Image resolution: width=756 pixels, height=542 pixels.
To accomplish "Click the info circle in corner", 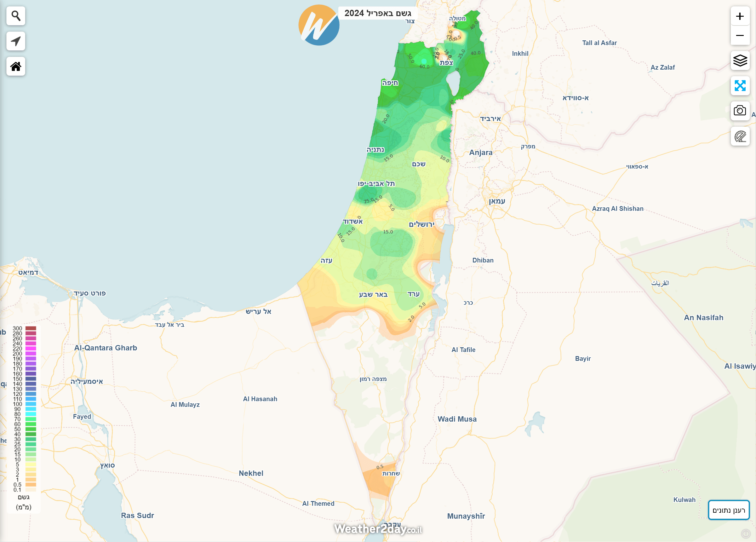I will click(746, 534).
